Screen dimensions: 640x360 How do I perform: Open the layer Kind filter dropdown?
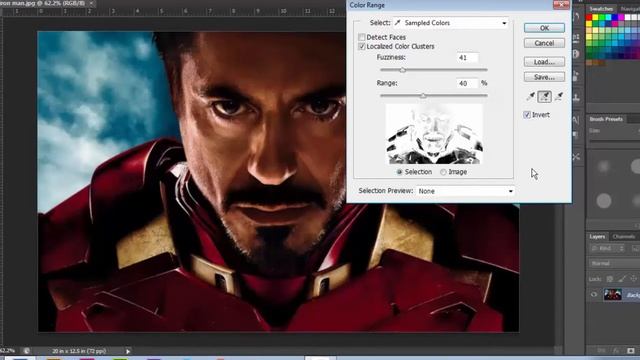pyautogui.click(x=607, y=248)
